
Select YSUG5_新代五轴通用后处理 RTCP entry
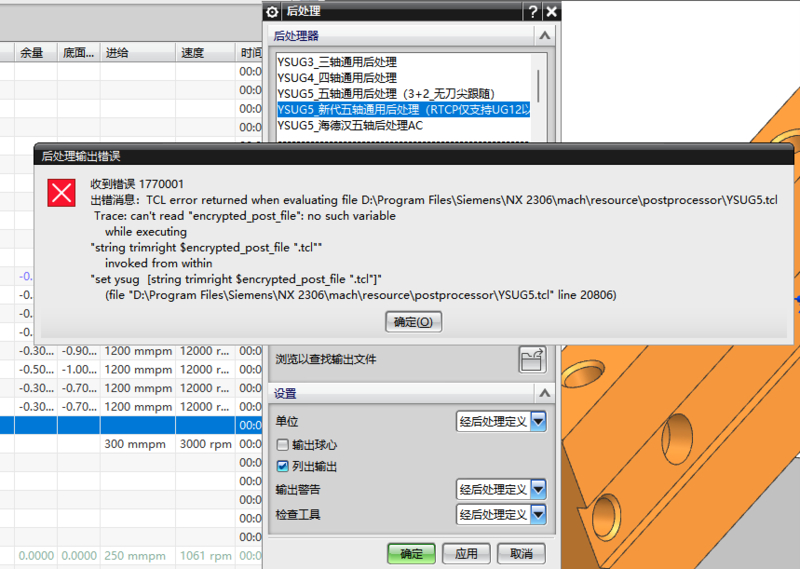point(403,110)
